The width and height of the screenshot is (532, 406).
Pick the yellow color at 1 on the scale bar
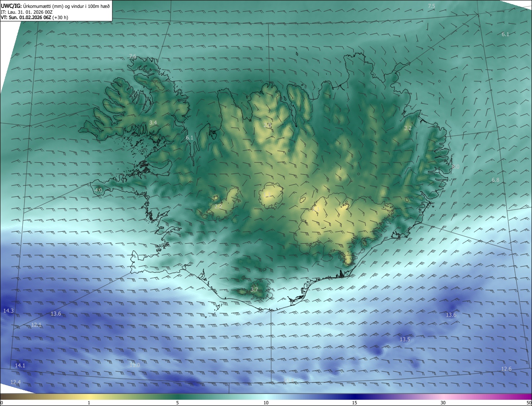click(x=89, y=397)
